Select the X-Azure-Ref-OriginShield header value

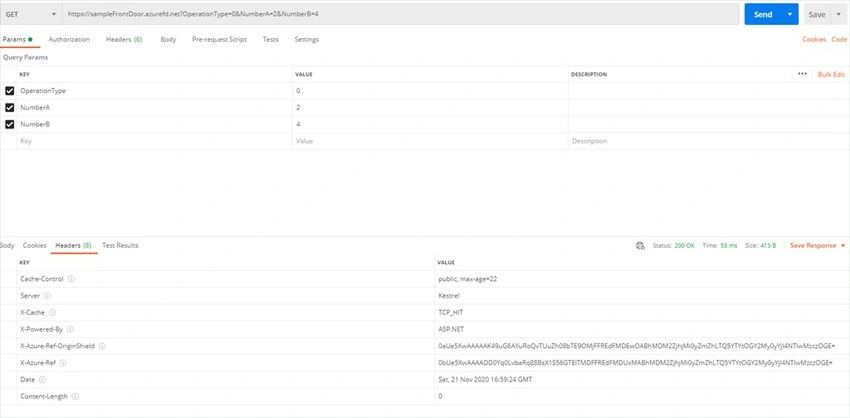click(x=636, y=346)
